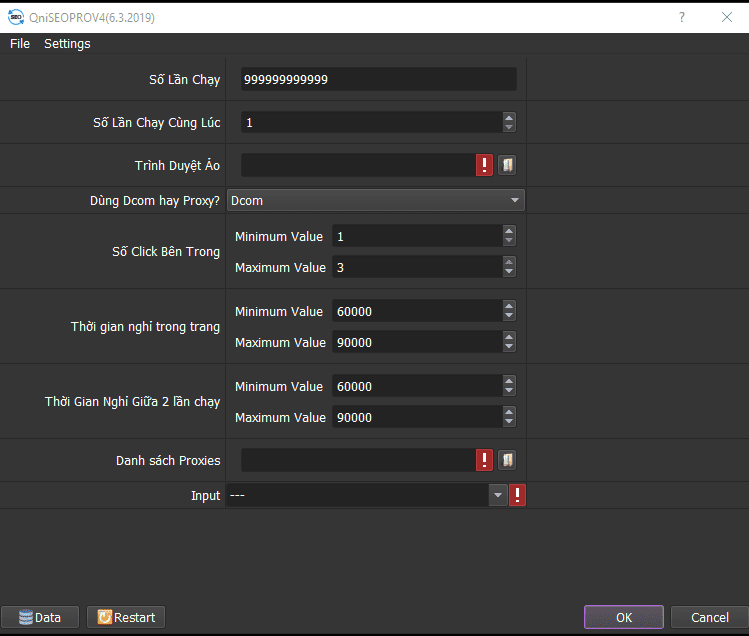Click the Restart button
The width and height of the screenshot is (749, 636).
126,617
